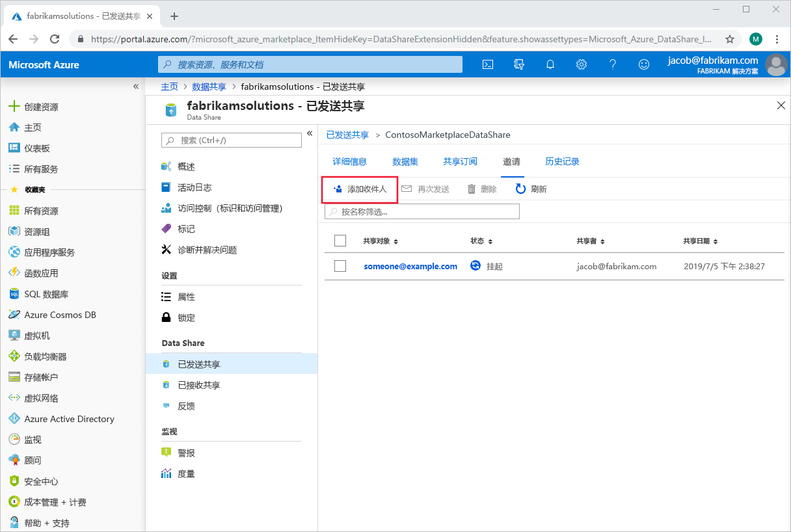The width and height of the screenshot is (791, 532).
Task: Switch to the 历史记录 tab
Action: pos(562,161)
